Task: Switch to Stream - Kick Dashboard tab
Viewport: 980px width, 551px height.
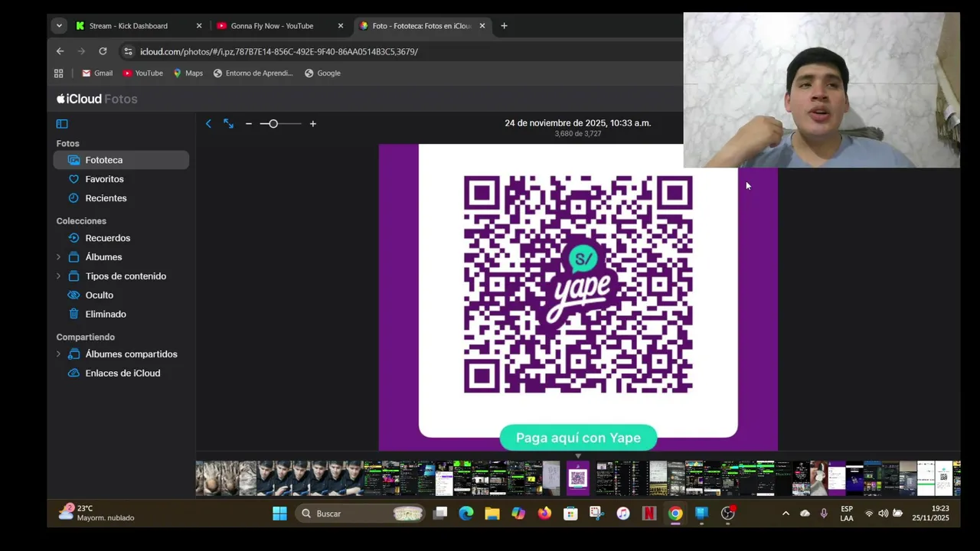Action: tap(138, 26)
